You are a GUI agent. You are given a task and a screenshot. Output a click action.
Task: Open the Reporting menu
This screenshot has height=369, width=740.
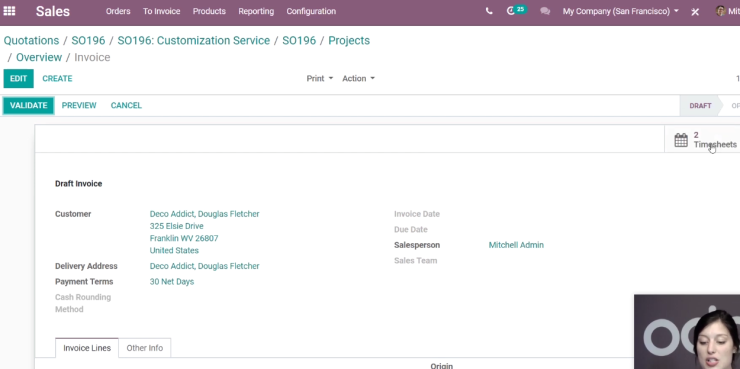(256, 11)
